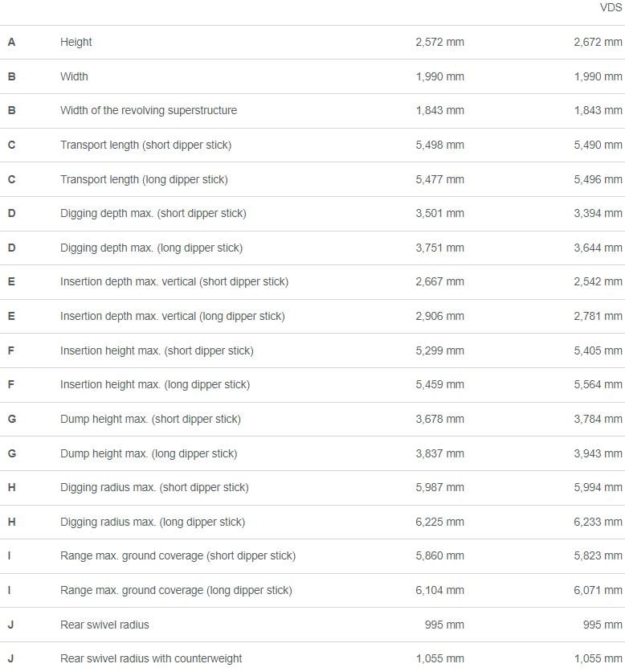Select Digging radius max. (short dipper stick)
The height and width of the screenshot is (672, 625).
point(154,487)
